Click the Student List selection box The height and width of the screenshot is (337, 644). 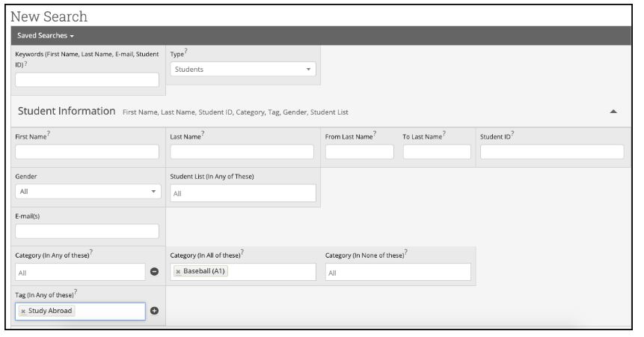243,193
